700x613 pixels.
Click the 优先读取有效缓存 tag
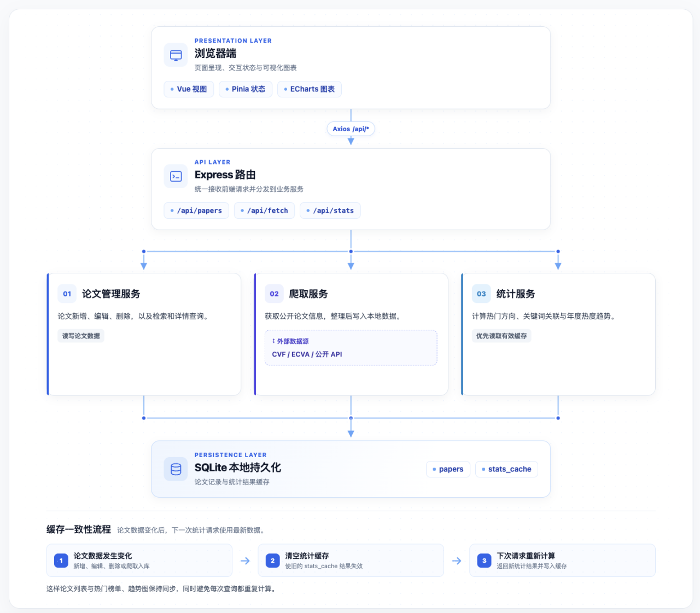[x=501, y=336]
